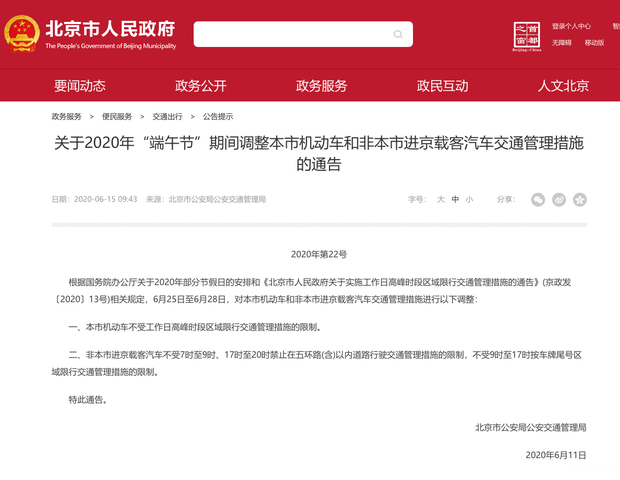This screenshot has height=480, width=620.
Task: Focus the site search input field
Action: [x=290, y=35]
